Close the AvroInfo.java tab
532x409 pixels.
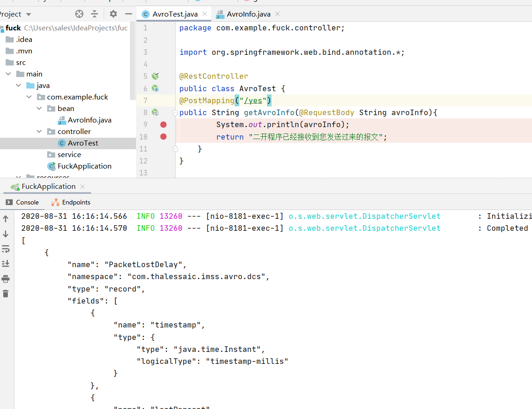click(278, 14)
